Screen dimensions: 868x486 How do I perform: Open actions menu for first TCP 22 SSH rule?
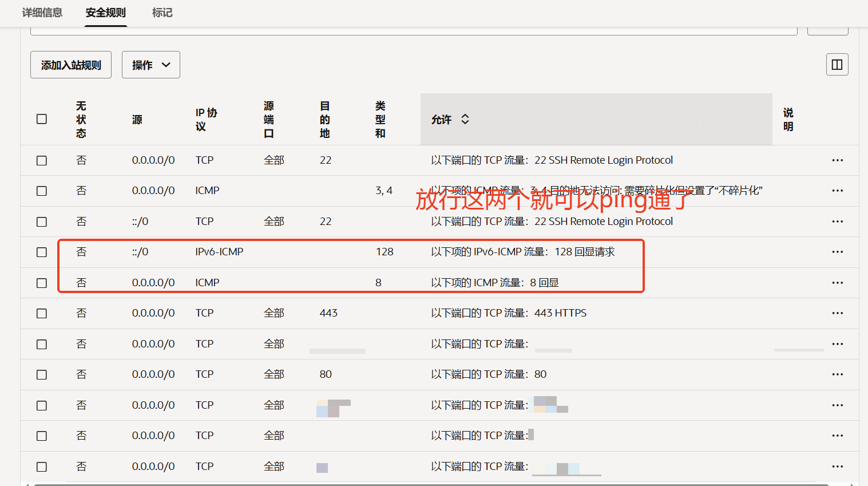[x=837, y=160]
